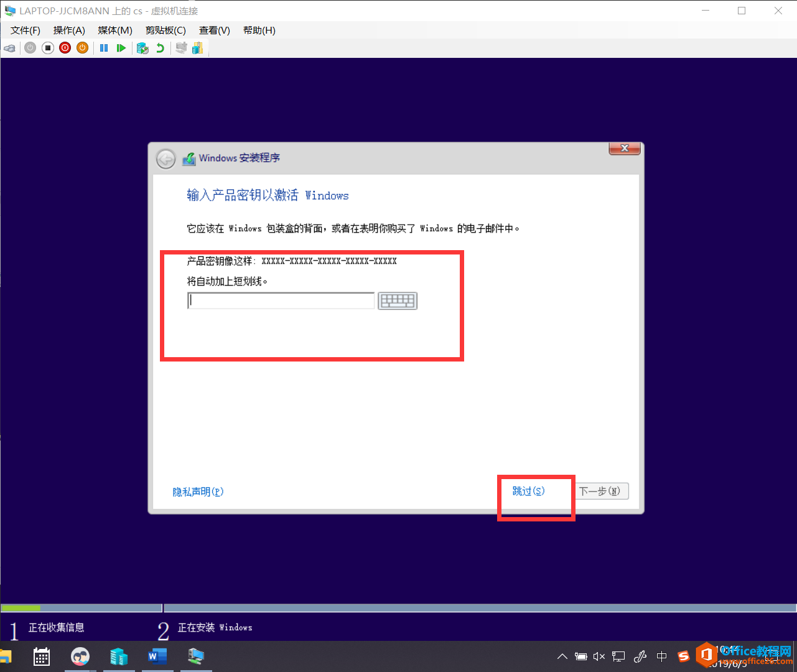Click the green Revert arrow icon

pos(160,48)
